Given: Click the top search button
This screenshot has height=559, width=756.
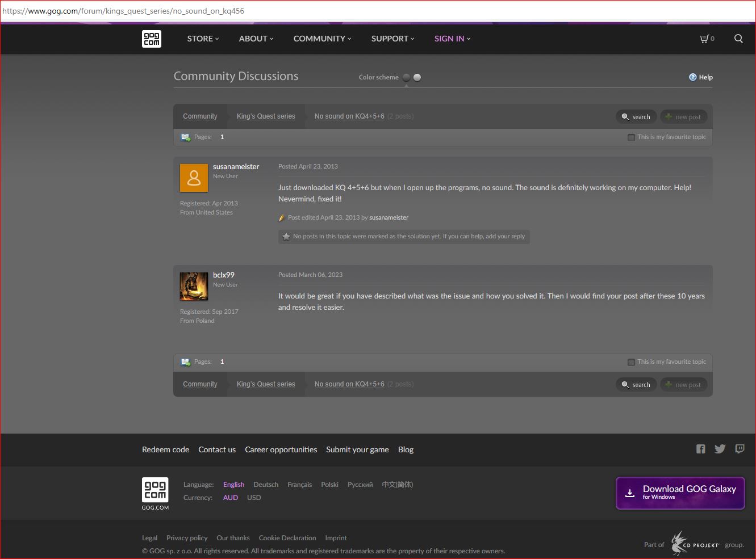Looking at the screenshot, I should tap(636, 117).
